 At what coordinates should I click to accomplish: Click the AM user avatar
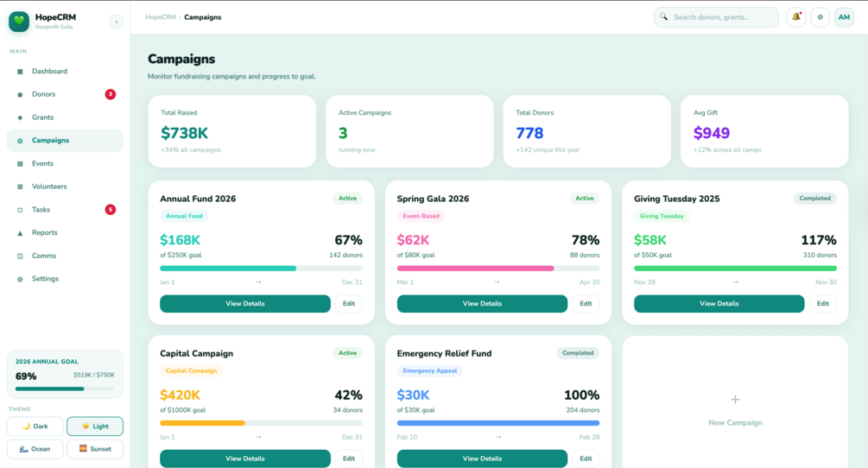click(x=844, y=17)
